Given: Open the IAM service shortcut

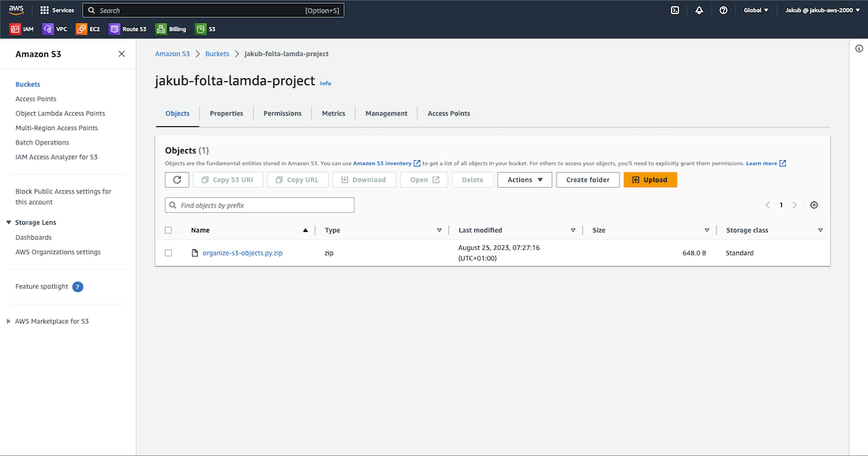Looking at the screenshot, I should [x=22, y=29].
